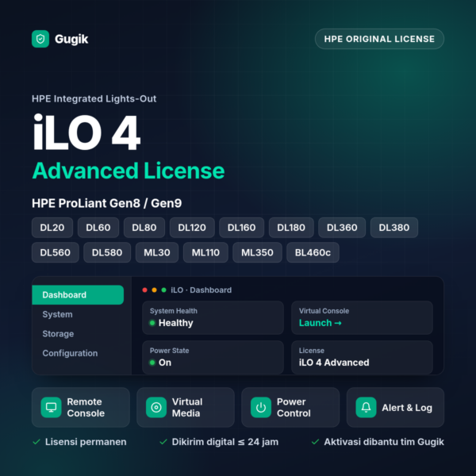Select the DL160 model chip

(242, 228)
